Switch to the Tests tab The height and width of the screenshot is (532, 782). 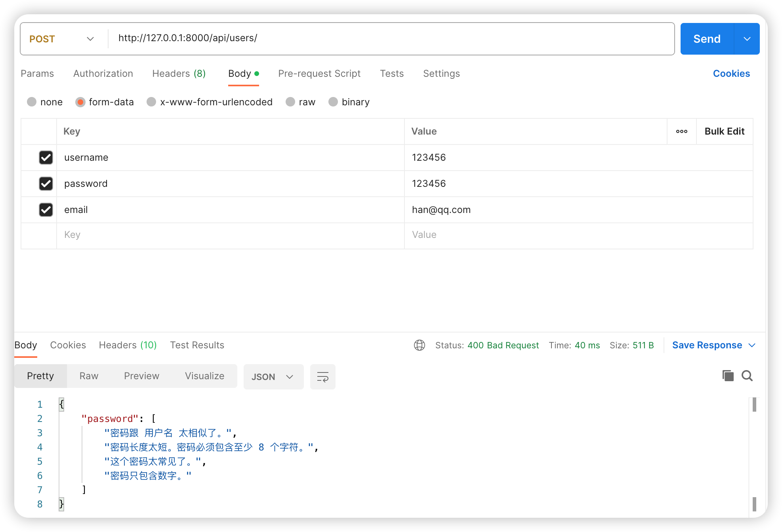392,74
